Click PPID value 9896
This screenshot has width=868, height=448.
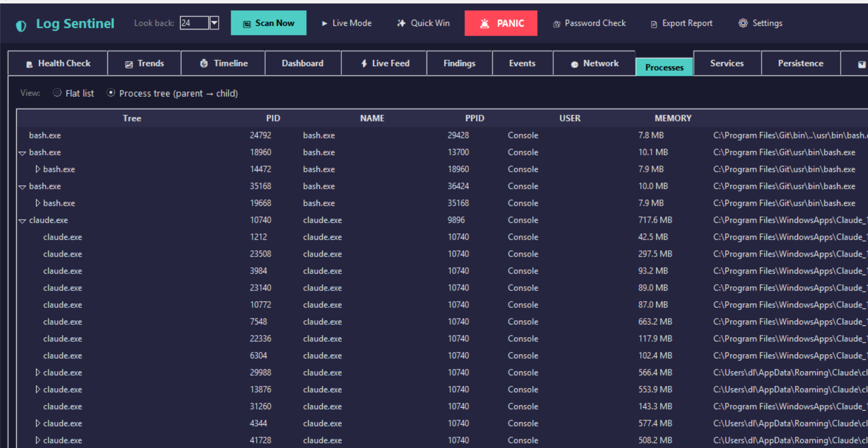(x=457, y=220)
